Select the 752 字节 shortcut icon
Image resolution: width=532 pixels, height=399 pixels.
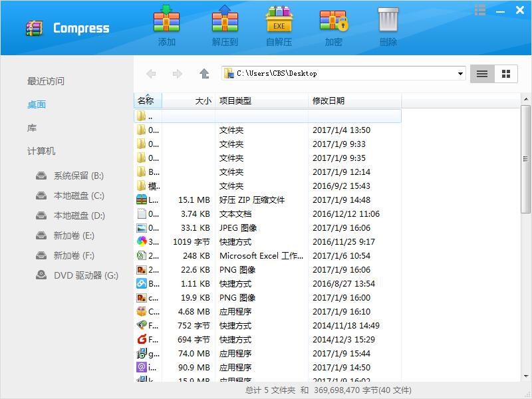pyautogui.click(x=142, y=325)
